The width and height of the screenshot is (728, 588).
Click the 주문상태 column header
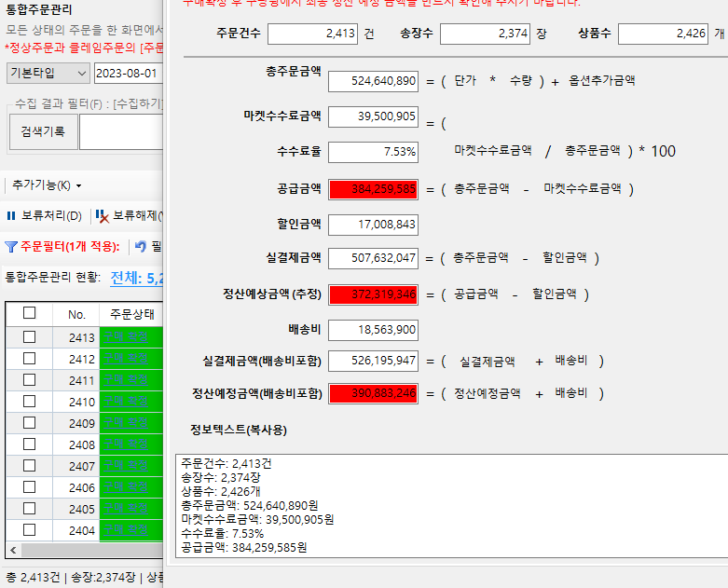131,314
